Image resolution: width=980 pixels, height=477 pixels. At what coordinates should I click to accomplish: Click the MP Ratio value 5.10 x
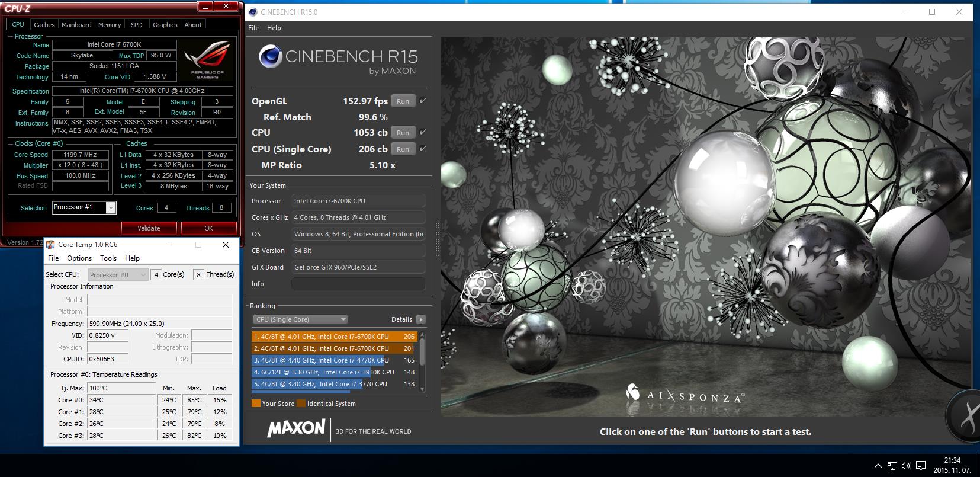[x=383, y=165]
